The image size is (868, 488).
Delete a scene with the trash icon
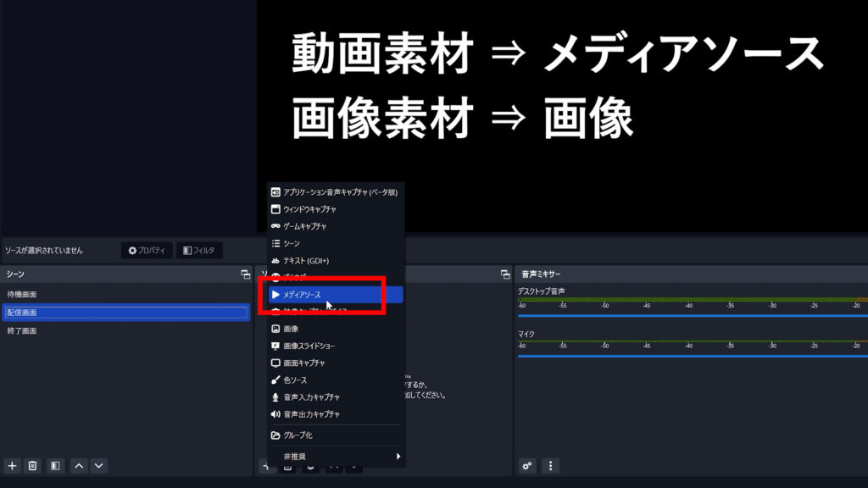coord(31,465)
